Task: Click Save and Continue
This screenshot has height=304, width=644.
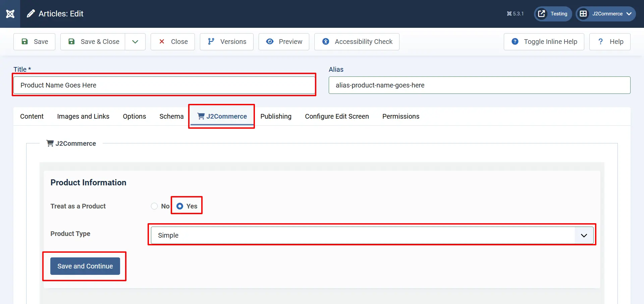Action: 85,266
